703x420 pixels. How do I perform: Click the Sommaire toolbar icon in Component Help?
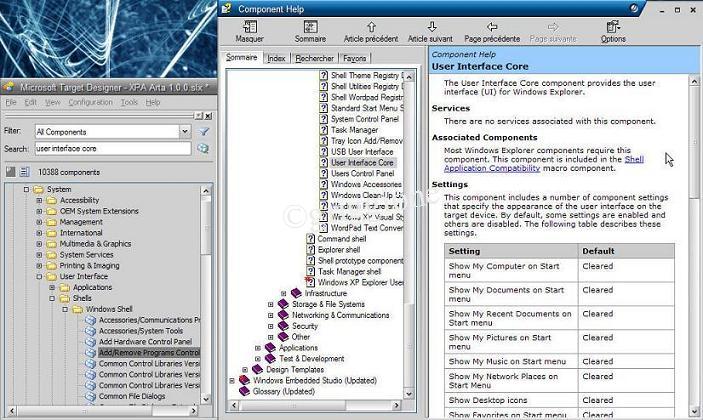point(310,27)
